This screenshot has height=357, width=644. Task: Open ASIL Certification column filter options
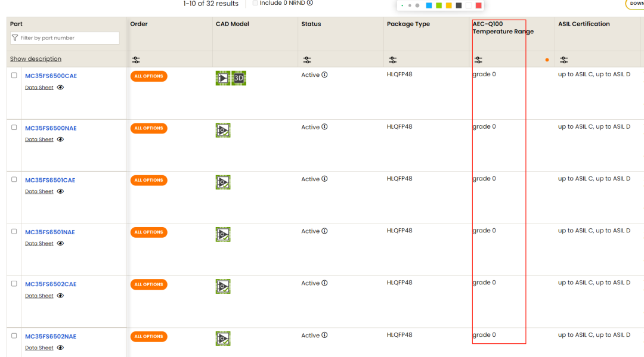coord(564,60)
